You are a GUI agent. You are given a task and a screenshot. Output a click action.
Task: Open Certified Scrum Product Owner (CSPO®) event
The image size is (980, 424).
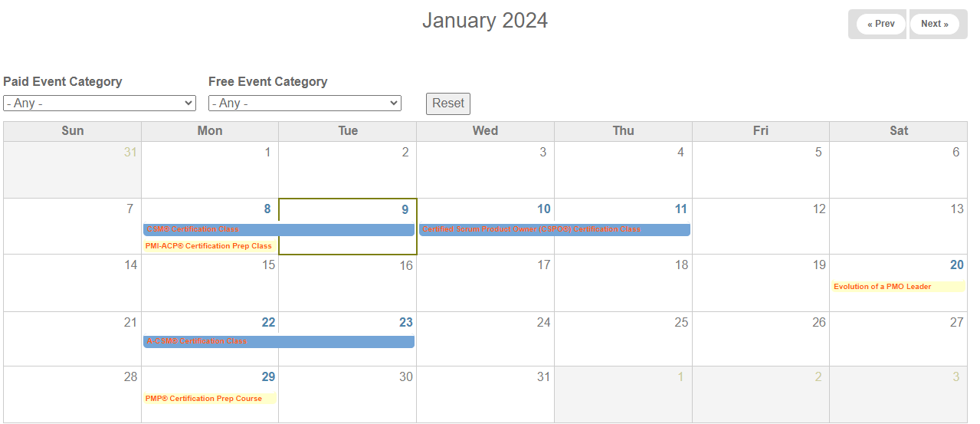[531, 229]
